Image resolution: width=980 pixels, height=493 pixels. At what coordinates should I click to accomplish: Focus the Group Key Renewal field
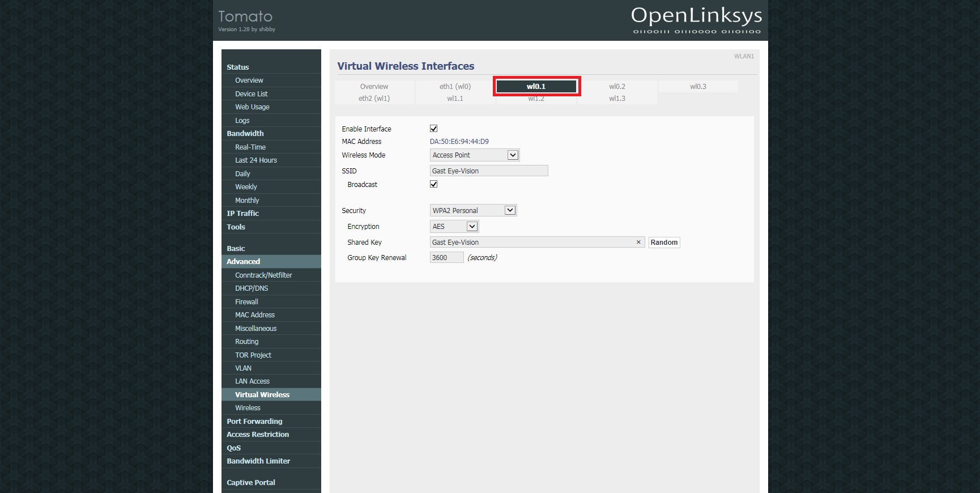tap(446, 258)
